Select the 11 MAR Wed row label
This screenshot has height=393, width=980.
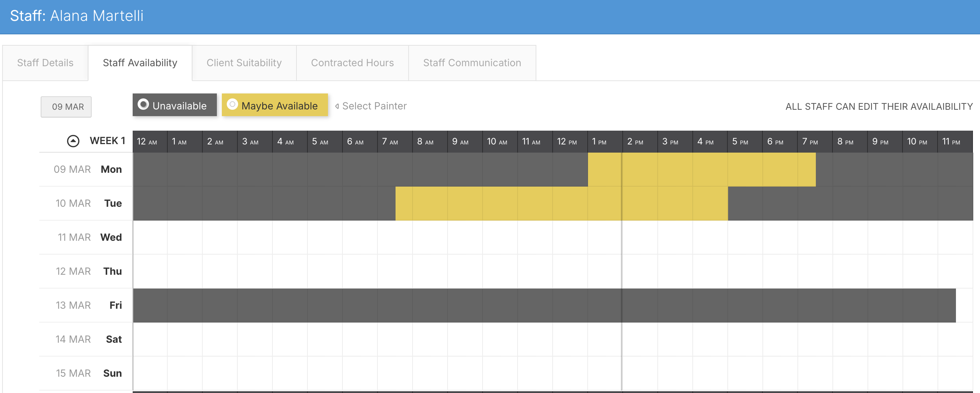click(90, 237)
